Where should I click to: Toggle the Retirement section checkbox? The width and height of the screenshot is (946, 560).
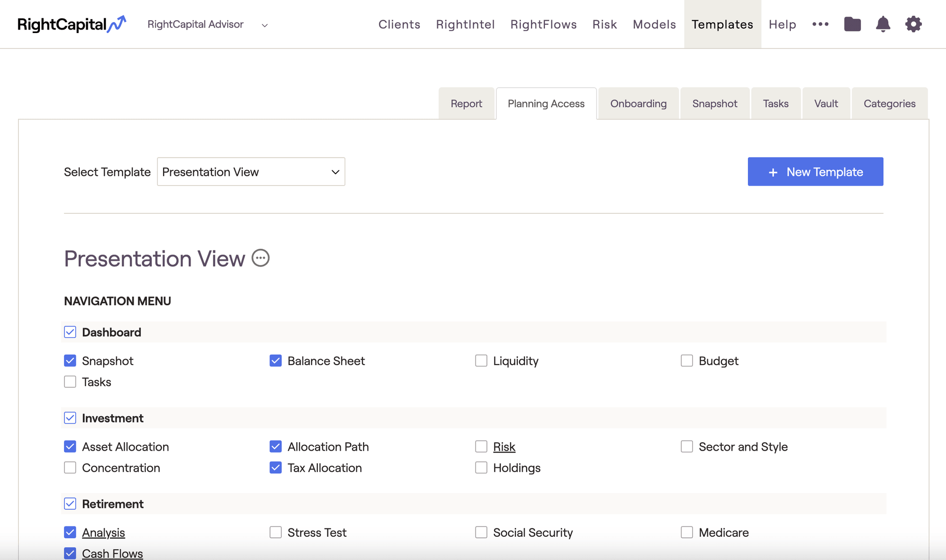point(70,504)
